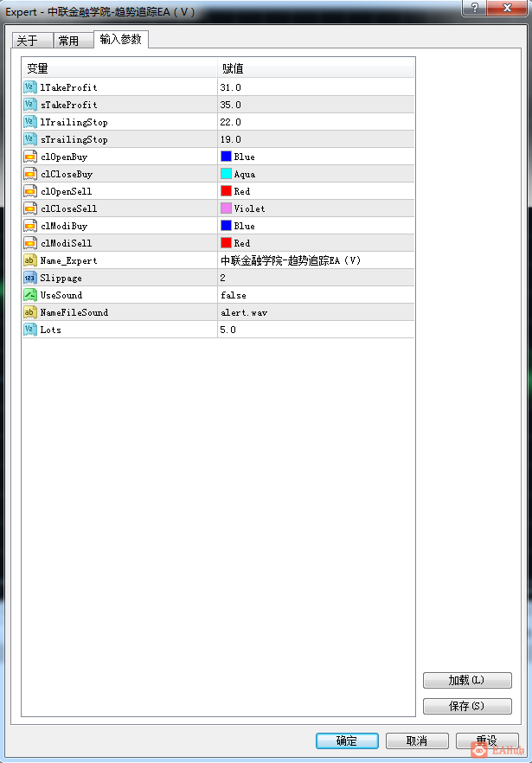Click the 取消 button

(417, 741)
